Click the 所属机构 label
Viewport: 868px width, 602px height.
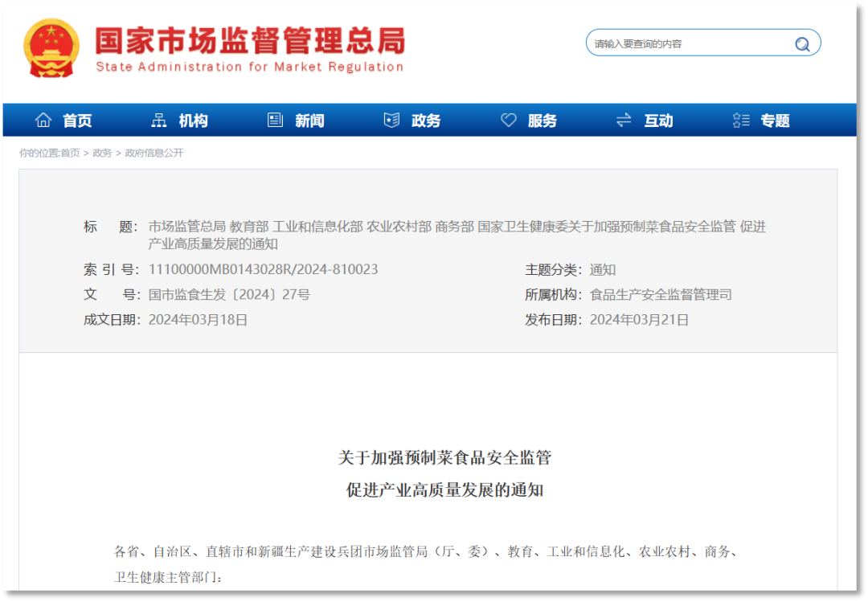pyautogui.click(x=553, y=295)
